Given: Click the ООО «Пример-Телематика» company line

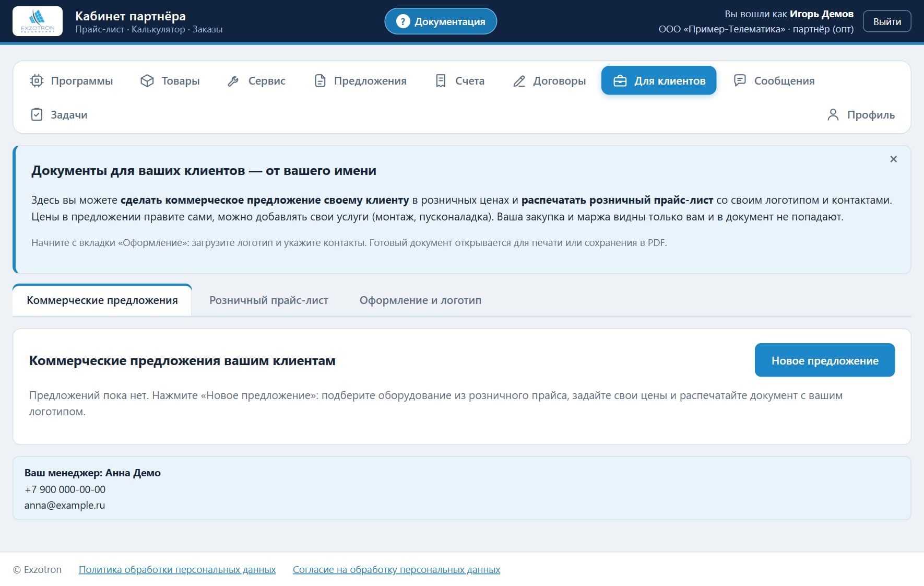Looking at the screenshot, I should click(756, 29).
